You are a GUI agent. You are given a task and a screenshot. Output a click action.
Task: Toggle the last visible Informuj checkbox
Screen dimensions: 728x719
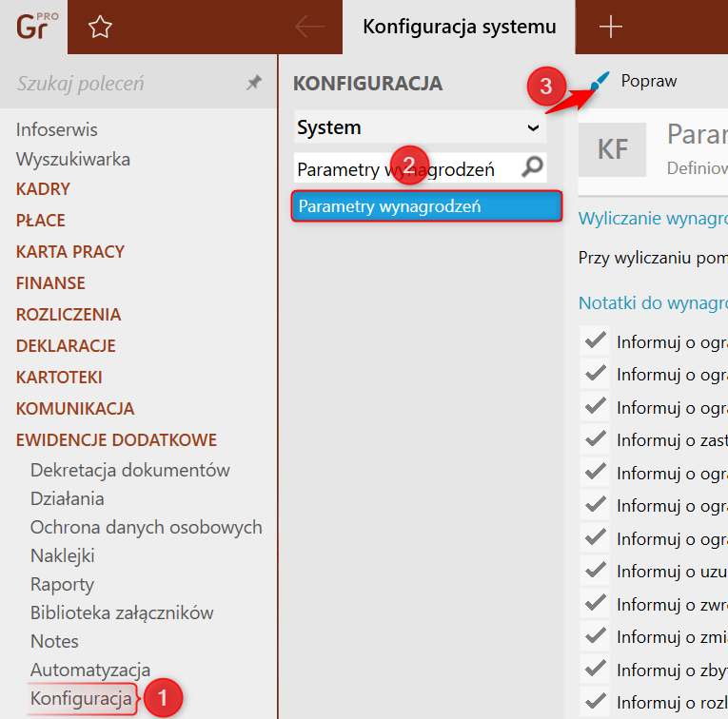tap(596, 702)
